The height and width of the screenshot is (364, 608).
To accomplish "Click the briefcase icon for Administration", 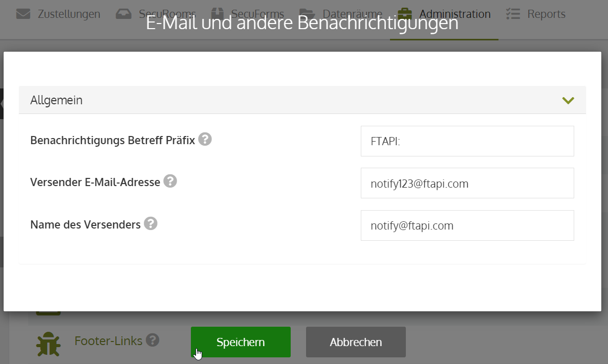I will (x=405, y=14).
